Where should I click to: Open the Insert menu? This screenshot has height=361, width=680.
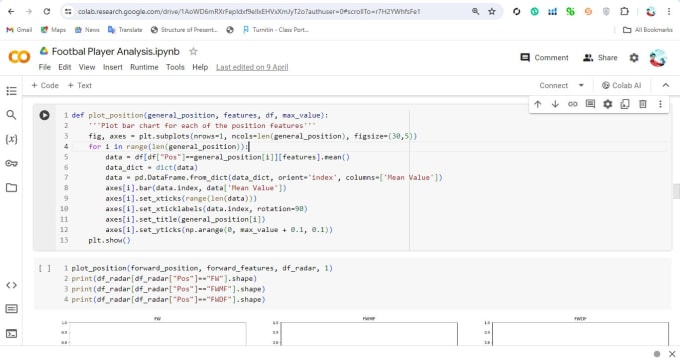coord(113,67)
